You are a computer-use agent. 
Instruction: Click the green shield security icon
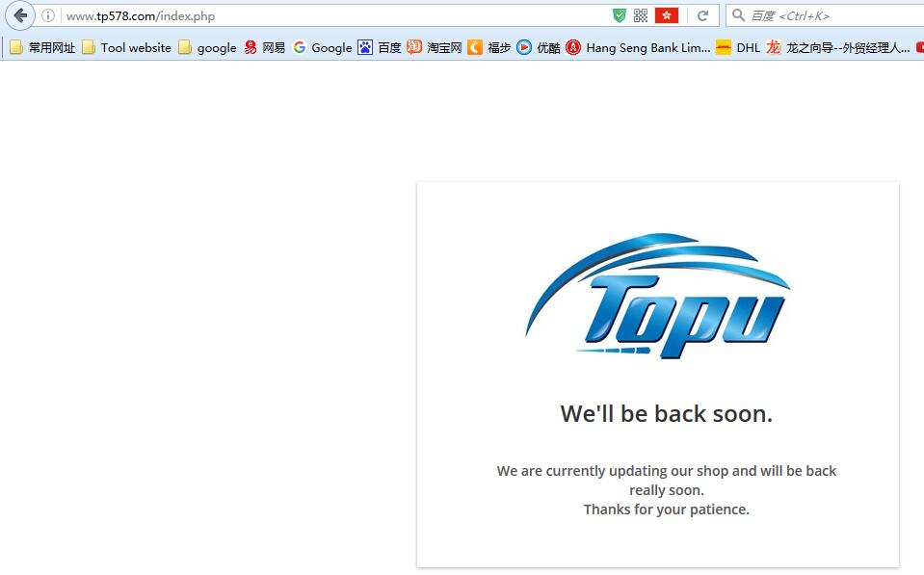coord(619,16)
